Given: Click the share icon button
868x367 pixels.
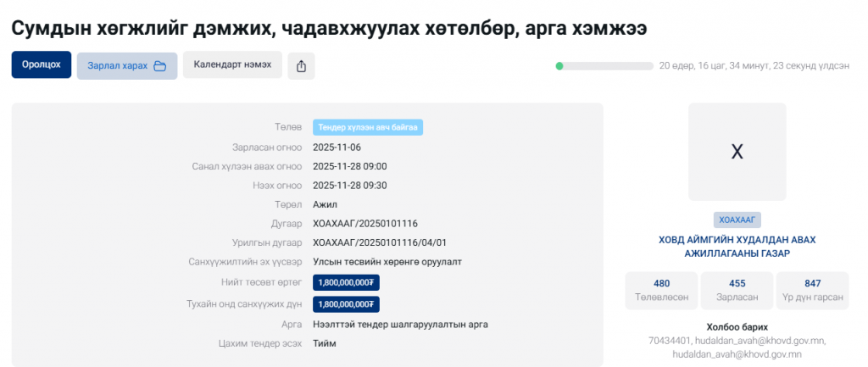Looking at the screenshot, I should coord(301,66).
